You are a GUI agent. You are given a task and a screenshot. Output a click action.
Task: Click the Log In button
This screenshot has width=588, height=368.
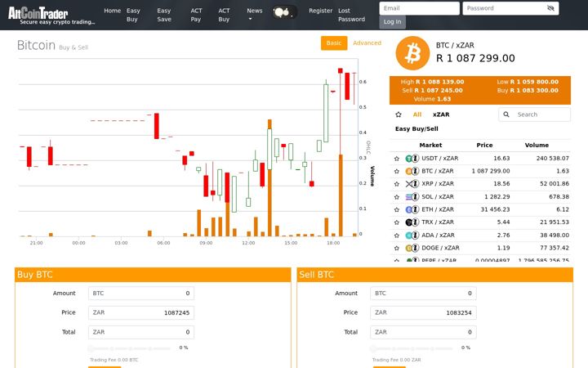(x=392, y=22)
